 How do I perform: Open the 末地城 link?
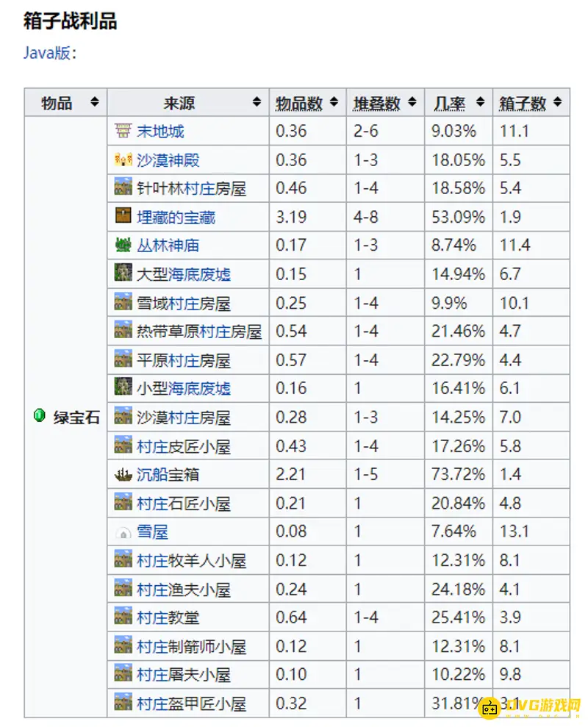(160, 132)
